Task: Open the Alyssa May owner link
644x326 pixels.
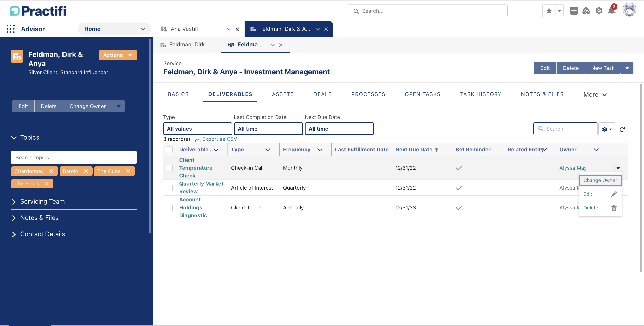Action: (573, 168)
